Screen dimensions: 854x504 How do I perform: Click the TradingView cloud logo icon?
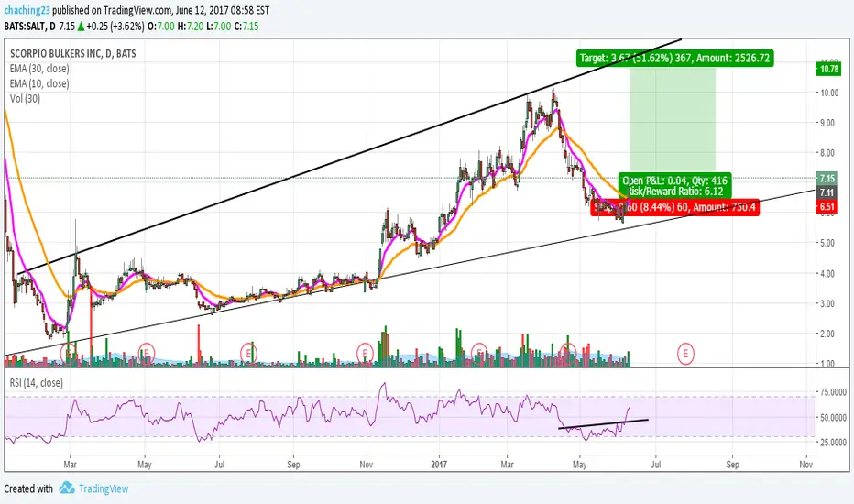67,488
